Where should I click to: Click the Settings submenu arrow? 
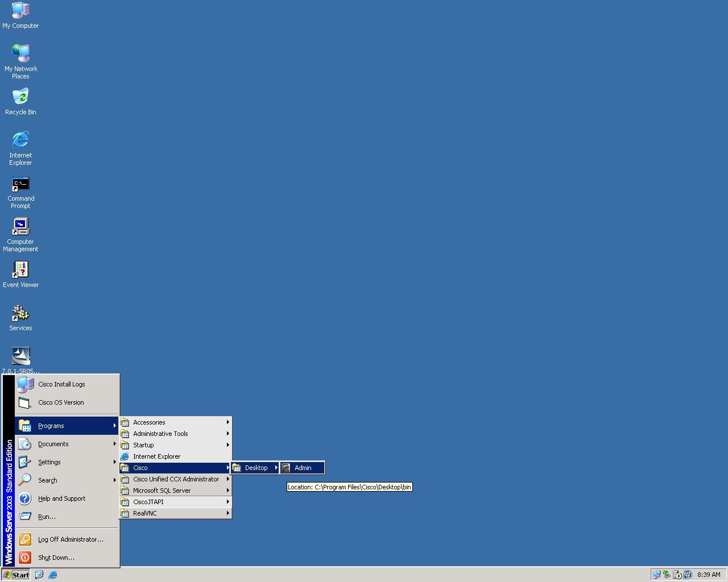[114, 462]
